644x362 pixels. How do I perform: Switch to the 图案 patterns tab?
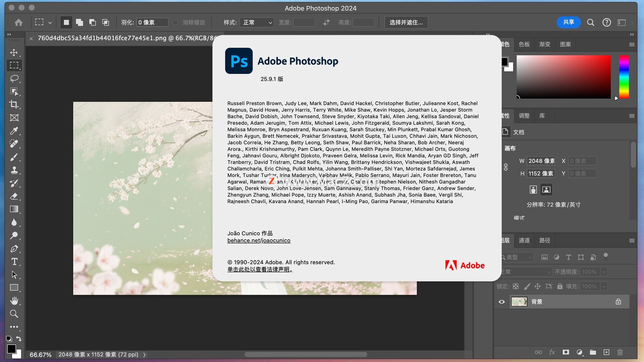[x=565, y=44]
